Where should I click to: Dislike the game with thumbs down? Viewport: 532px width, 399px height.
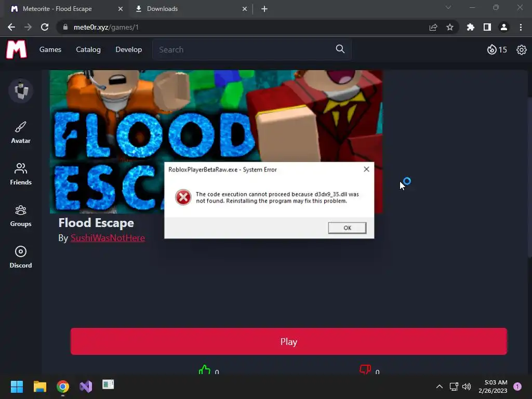365,369
